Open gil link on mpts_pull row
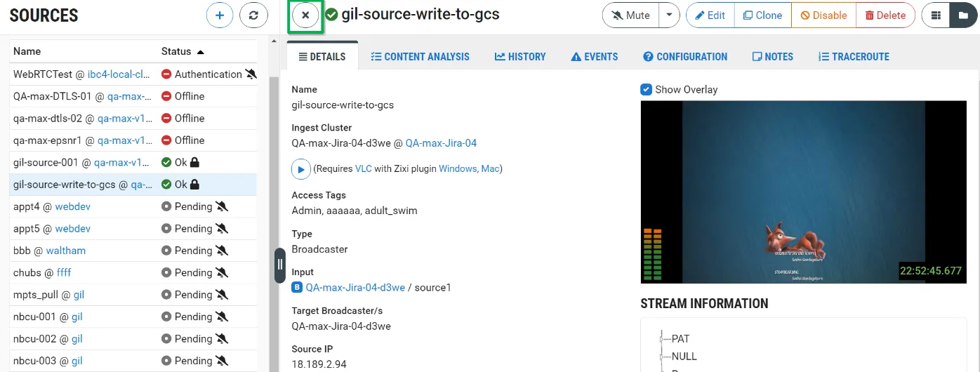The height and width of the screenshot is (372, 980). pyautogui.click(x=79, y=295)
